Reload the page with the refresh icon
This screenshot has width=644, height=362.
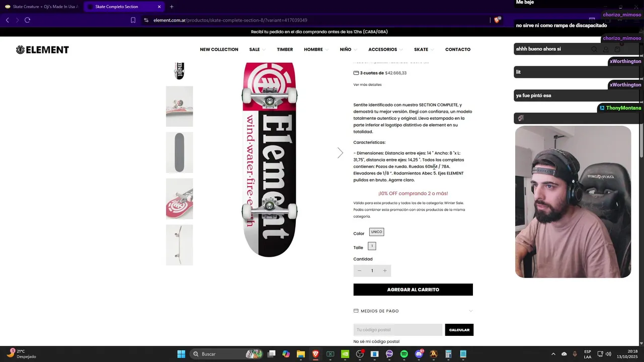27,20
